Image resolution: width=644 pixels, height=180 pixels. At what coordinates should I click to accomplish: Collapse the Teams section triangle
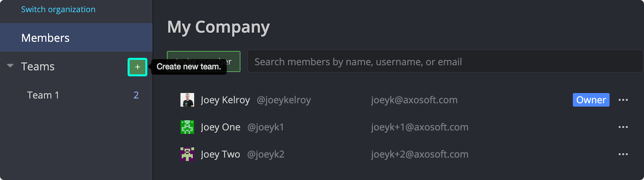click(10, 66)
